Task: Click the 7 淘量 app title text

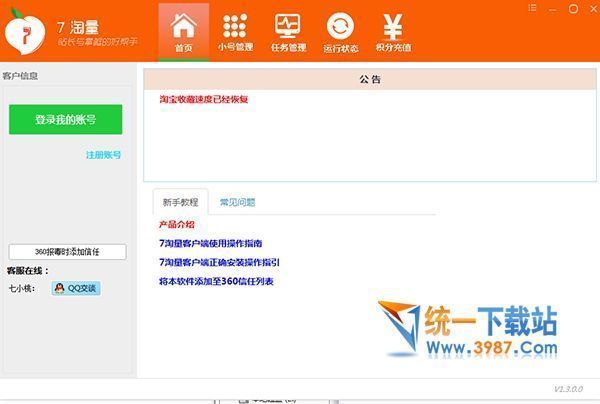Action: [x=78, y=28]
